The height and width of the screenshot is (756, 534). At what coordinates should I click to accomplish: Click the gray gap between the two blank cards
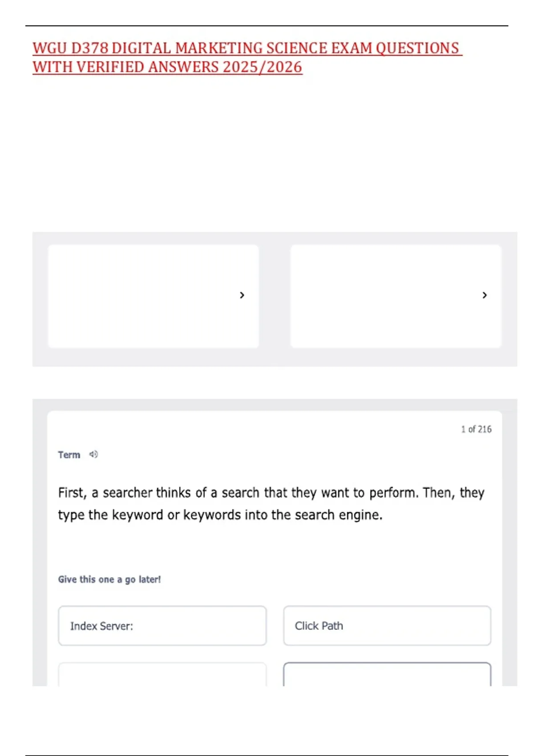tap(275, 296)
